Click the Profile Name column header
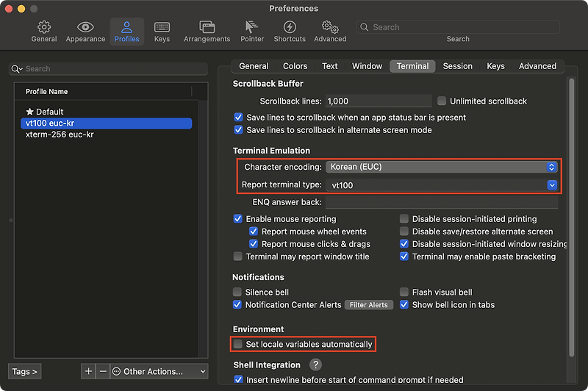Viewport: 588px width, 391px height. coord(103,91)
